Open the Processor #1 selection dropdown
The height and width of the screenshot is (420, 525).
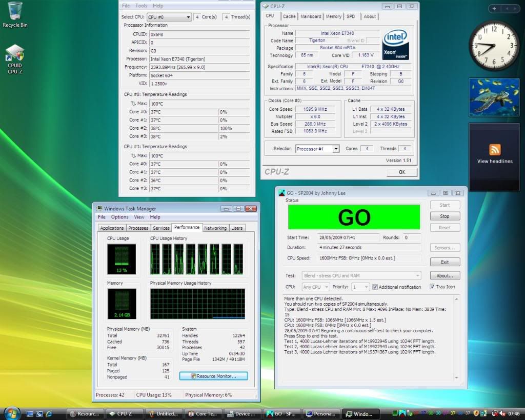point(317,149)
